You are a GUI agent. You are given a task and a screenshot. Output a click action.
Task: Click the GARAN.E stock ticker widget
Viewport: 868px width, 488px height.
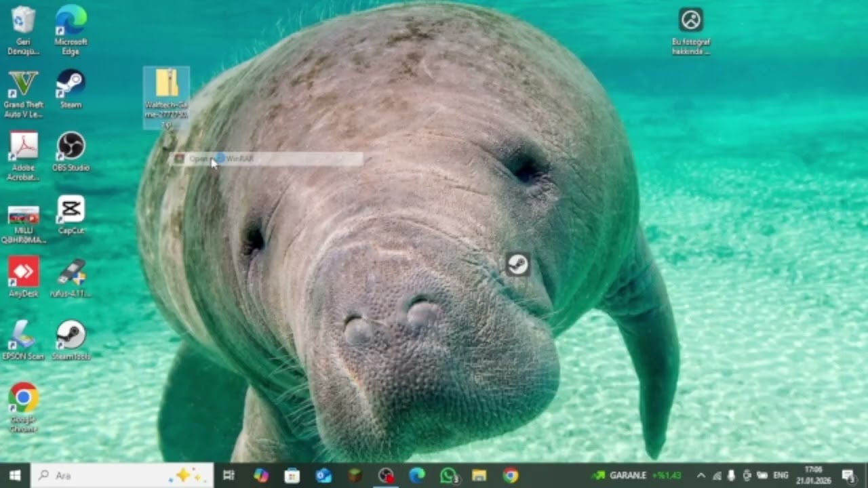pos(636,476)
